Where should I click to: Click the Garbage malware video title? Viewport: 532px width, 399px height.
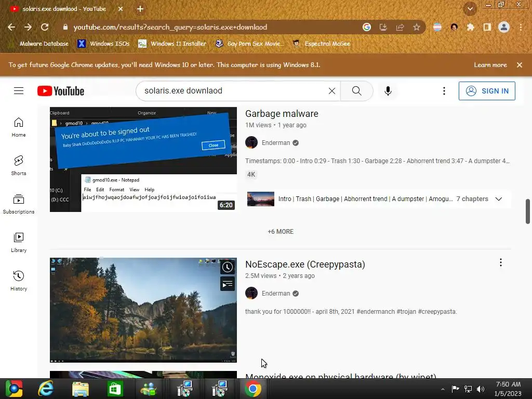[282, 114]
